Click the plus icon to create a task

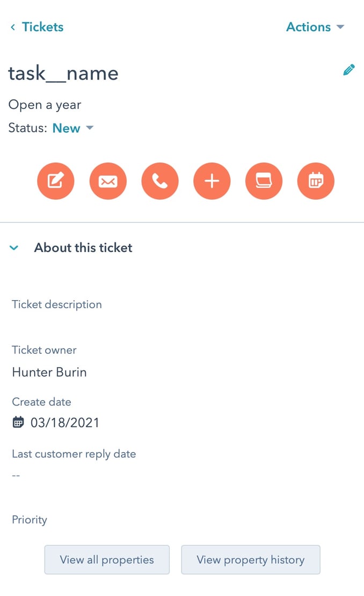212,181
